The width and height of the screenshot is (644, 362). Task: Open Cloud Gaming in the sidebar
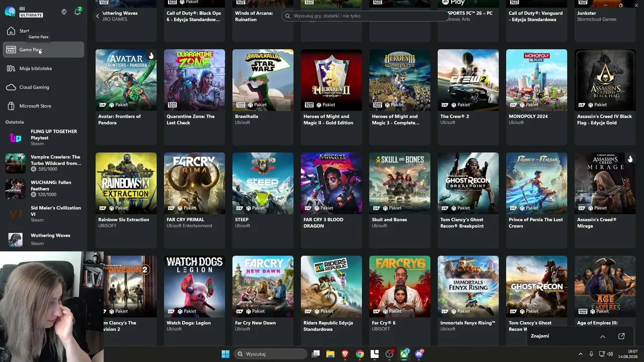coord(43,87)
